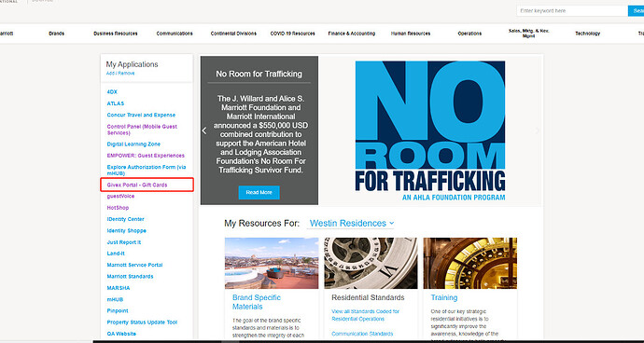Open the Digital Learning Zone link
The width and height of the screenshot is (644, 343).
[x=133, y=144]
